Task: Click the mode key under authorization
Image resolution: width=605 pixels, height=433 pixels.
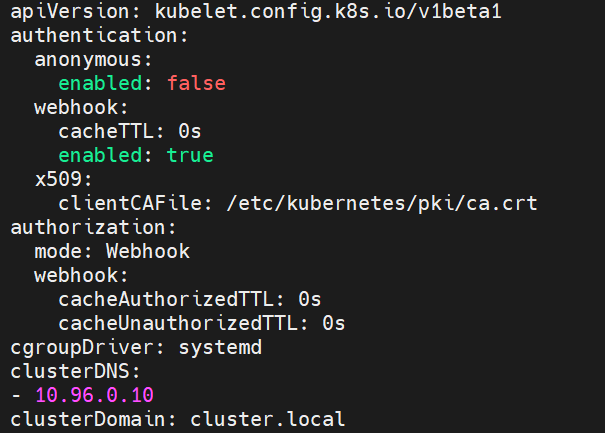Action: (x=58, y=251)
